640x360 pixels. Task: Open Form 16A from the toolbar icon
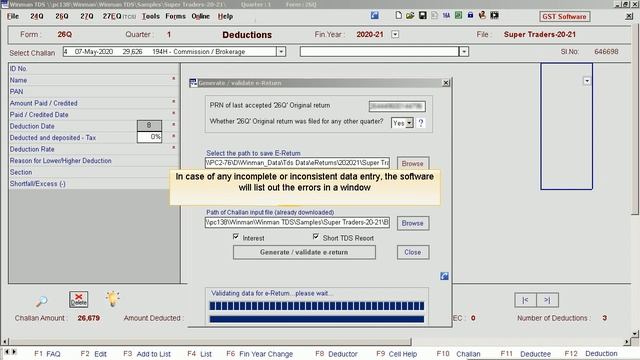click(x=446, y=16)
